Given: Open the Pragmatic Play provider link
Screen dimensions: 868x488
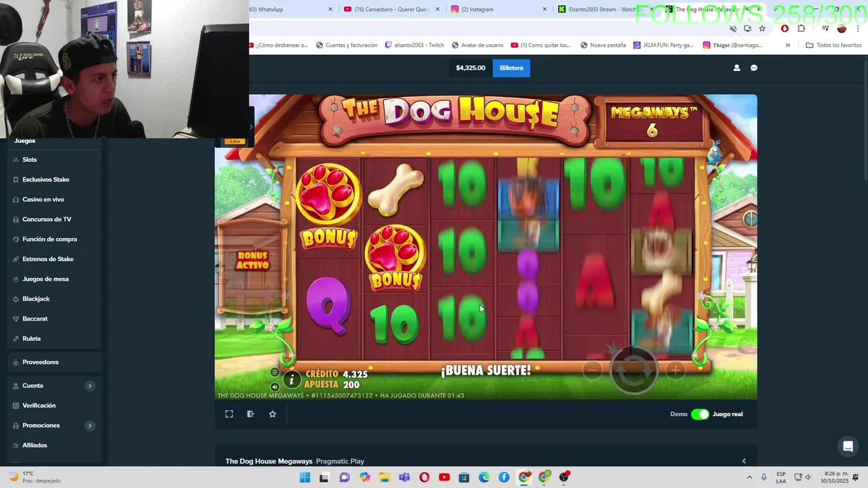Looking at the screenshot, I should pos(340,462).
